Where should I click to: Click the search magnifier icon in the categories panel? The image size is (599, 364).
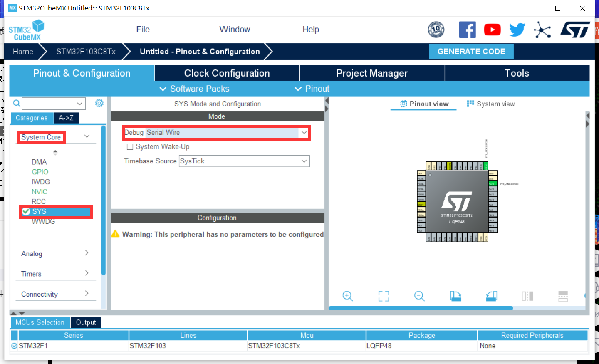17,103
